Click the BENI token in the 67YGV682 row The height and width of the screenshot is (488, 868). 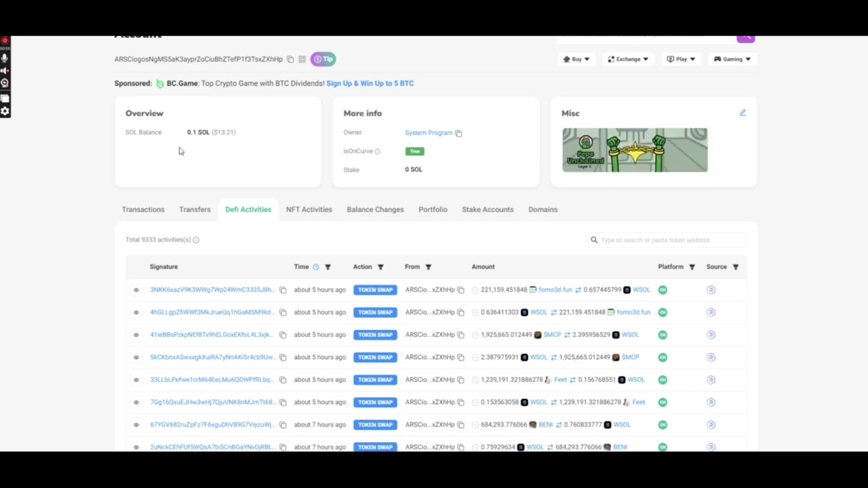[x=545, y=425]
